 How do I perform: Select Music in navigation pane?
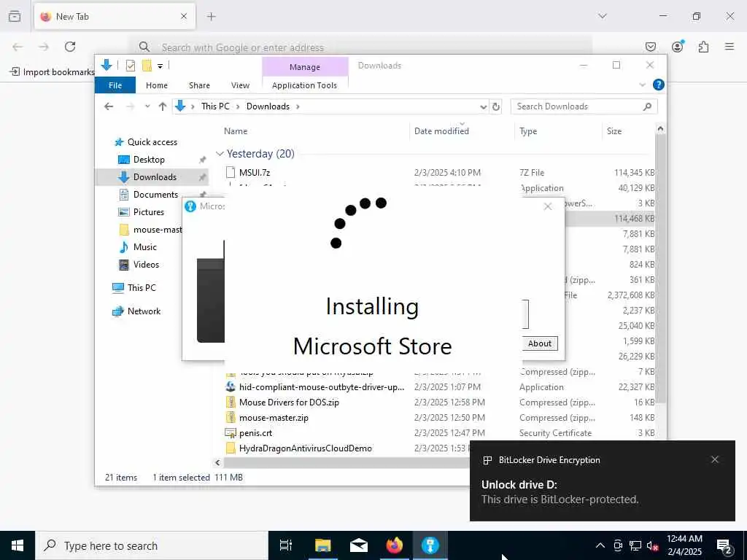click(x=145, y=247)
